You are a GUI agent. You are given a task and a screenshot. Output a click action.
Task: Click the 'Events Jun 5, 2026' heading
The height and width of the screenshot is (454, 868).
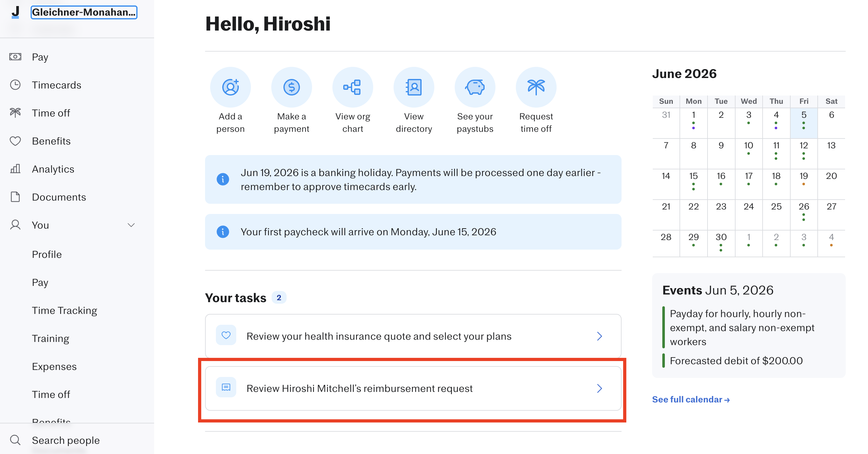click(718, 290)
